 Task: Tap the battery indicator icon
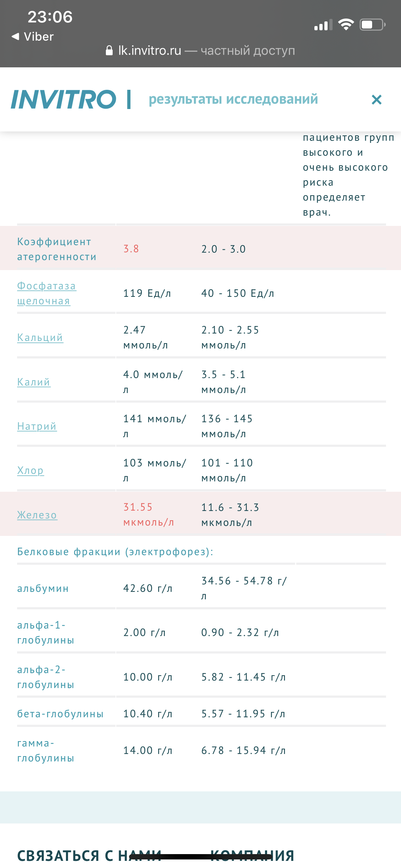(x=372, y=25)
